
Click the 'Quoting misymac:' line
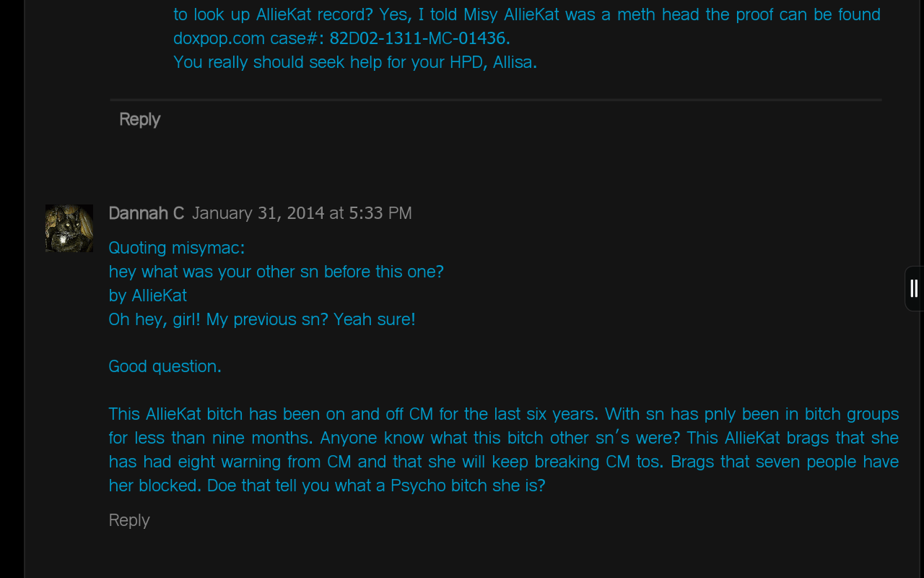[177, 248]
